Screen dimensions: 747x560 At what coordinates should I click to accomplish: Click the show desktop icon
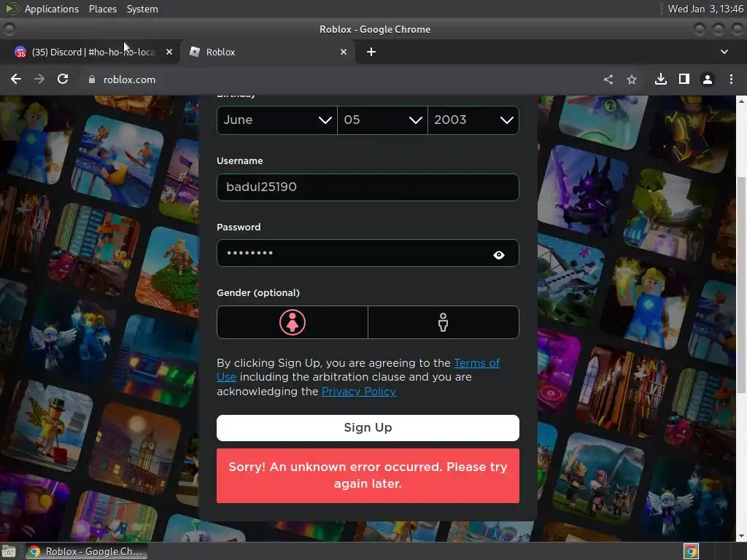coord(9,551)
